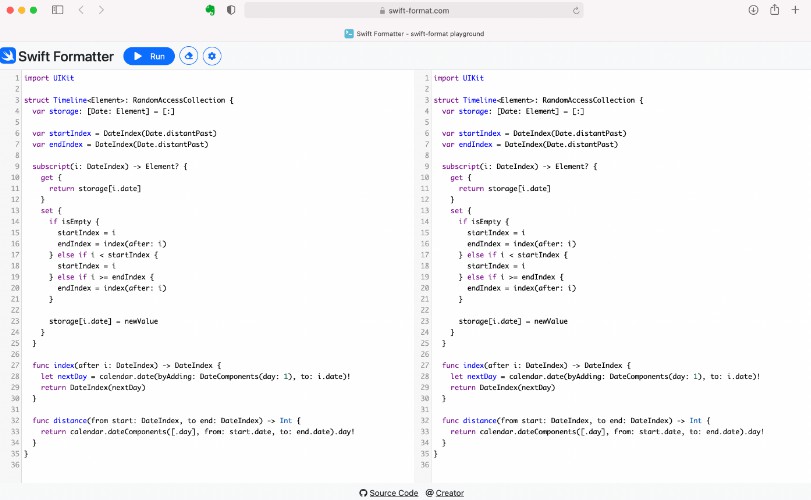Go forward with the browser forward arrow

[101, 10]
